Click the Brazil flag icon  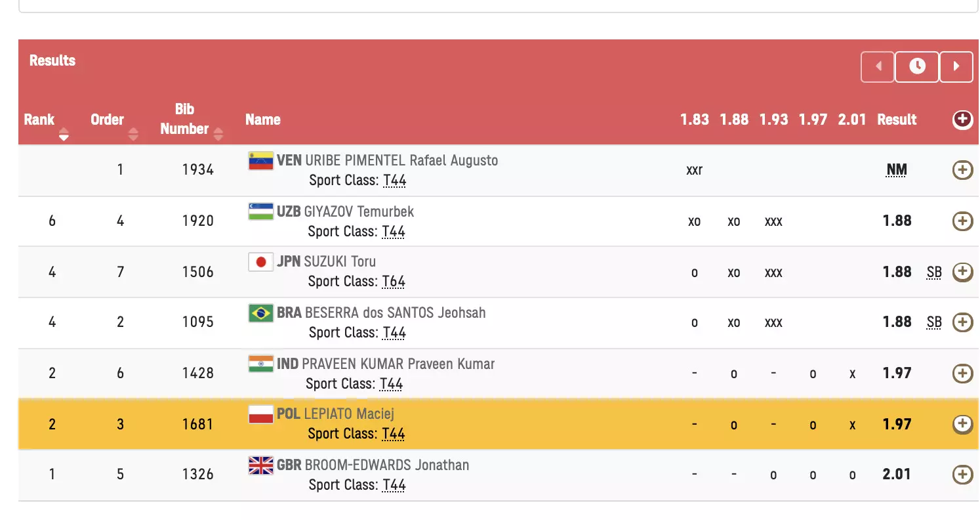[x=260, y=313]
